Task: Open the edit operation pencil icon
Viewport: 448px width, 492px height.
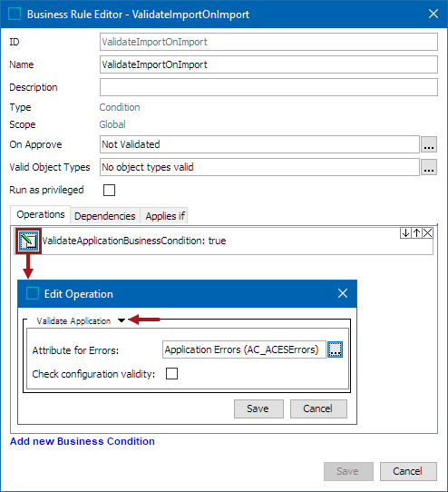Action: pos(28,241)
